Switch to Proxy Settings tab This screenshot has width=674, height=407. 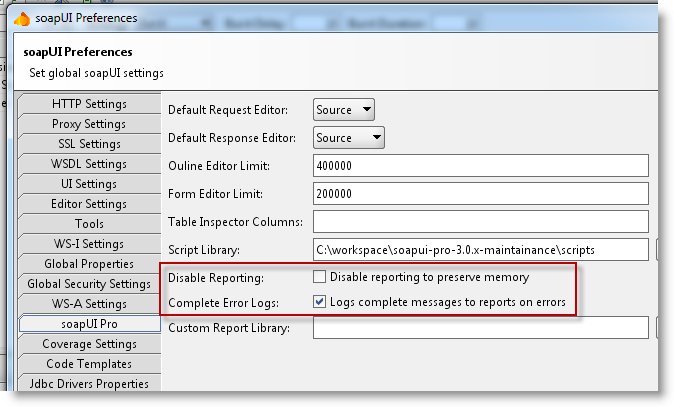click(x=89, y=124)
